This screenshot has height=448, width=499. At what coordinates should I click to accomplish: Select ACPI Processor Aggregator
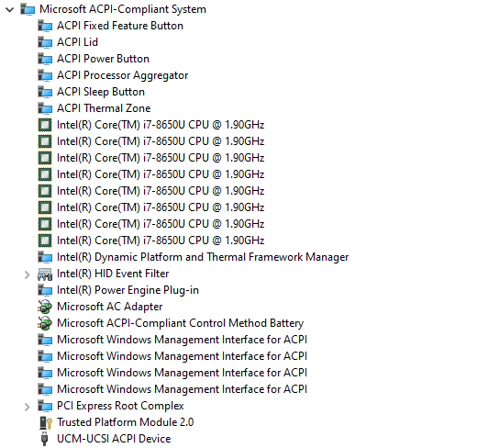[123, 75]
